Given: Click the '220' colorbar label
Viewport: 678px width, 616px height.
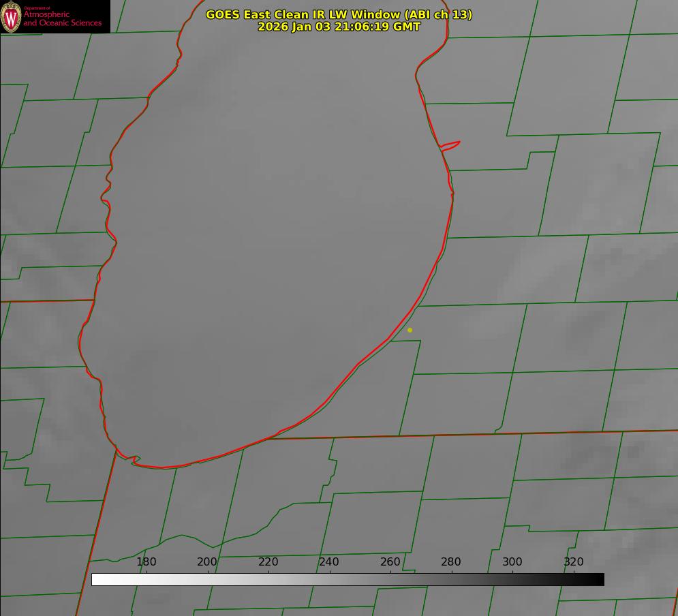Looking at the screenshot, I should [x=268, y=561].
